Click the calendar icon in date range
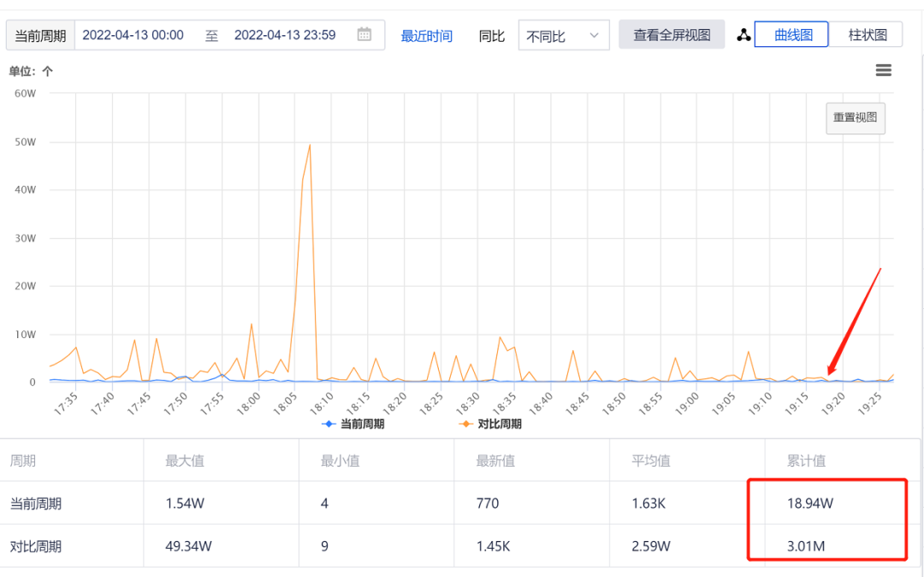This screenshot has width=924, height=577. (x=364, y=35)
